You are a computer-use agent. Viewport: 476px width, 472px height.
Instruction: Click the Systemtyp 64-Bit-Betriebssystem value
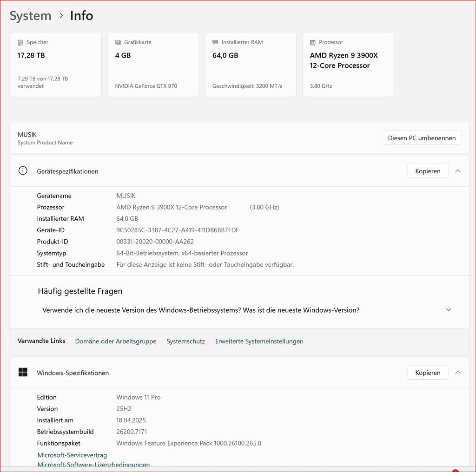coord(182,253)
